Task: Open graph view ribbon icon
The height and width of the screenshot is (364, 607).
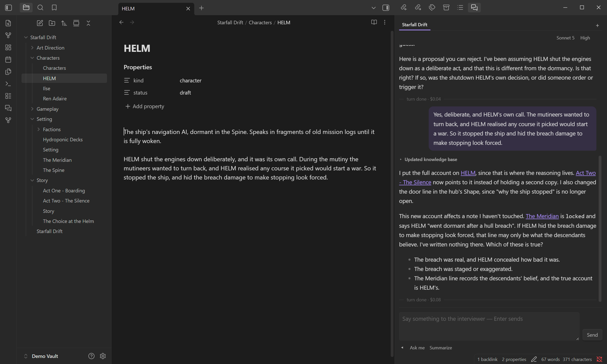Action: coord(8,35)
